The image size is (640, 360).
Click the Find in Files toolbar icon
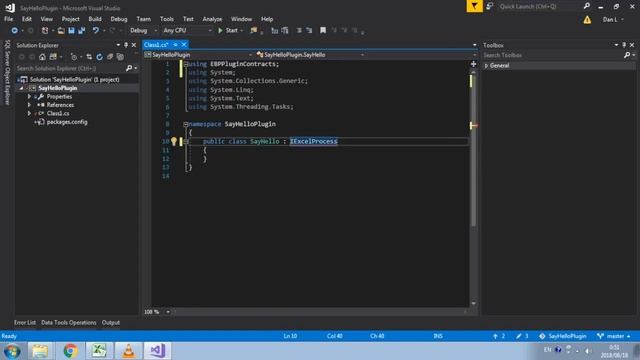[x=254, y=31]
